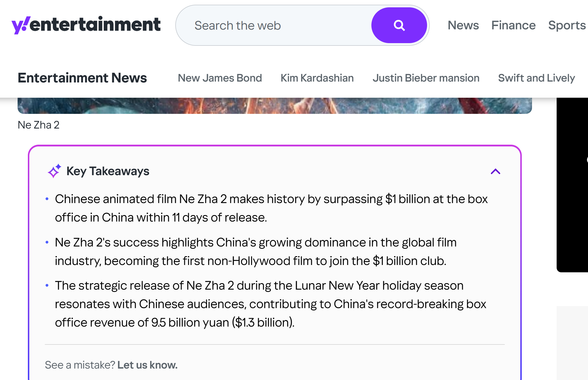Click the Key Takeaways sparkle icon
The height and width of the screenshot is (380, 588).
point(54,171)
